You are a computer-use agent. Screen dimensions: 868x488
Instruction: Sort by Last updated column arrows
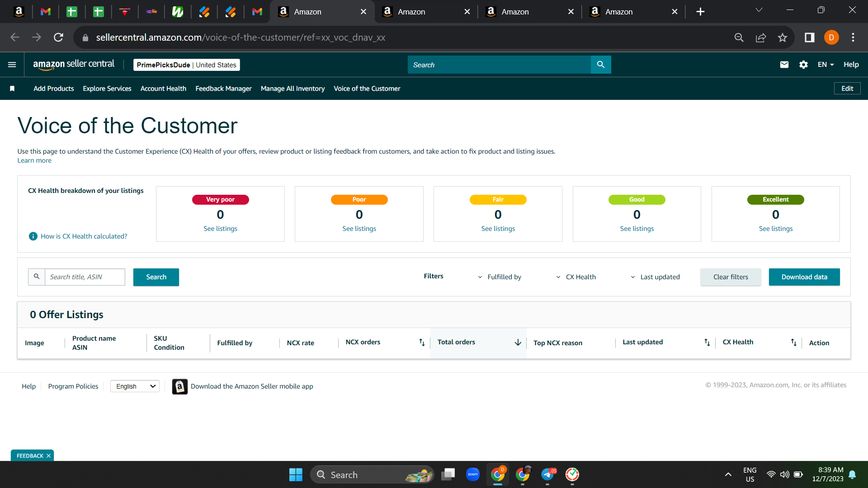[707, 343]
